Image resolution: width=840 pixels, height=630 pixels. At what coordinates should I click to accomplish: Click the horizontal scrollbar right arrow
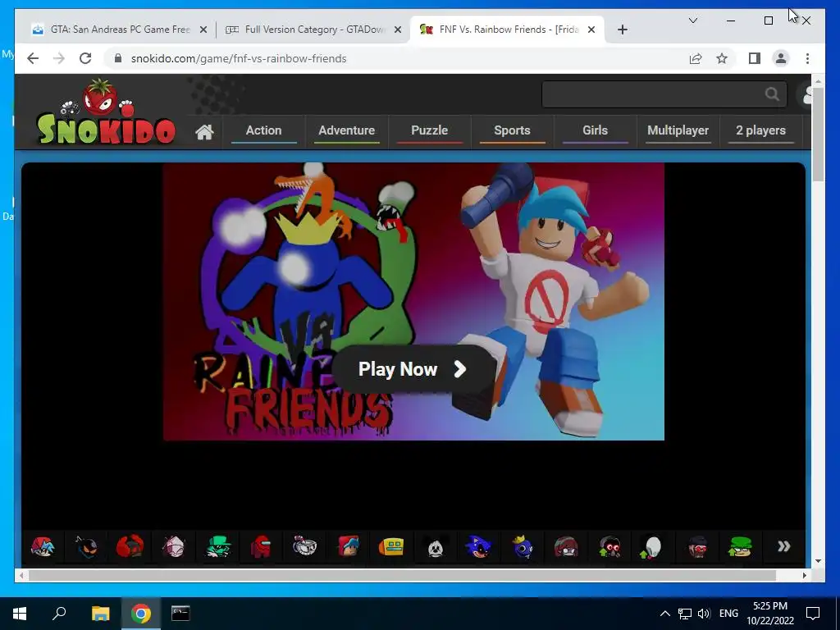tap(805, 575)
